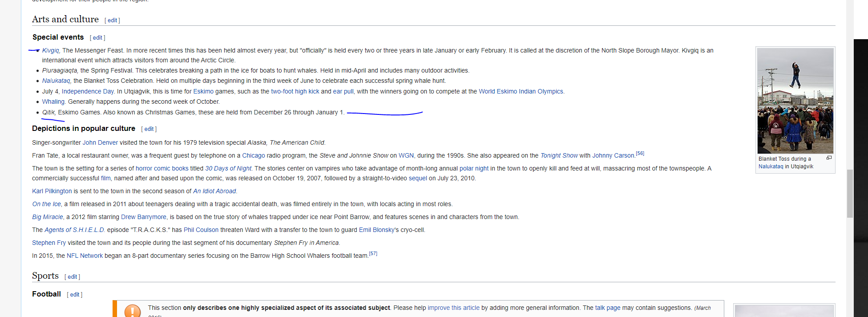
Task: Open the Eskimo games link
Action: tap(203, 91)
